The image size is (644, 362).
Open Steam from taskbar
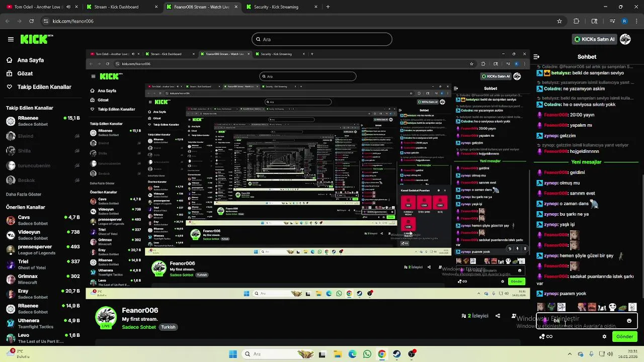[397, 354]
